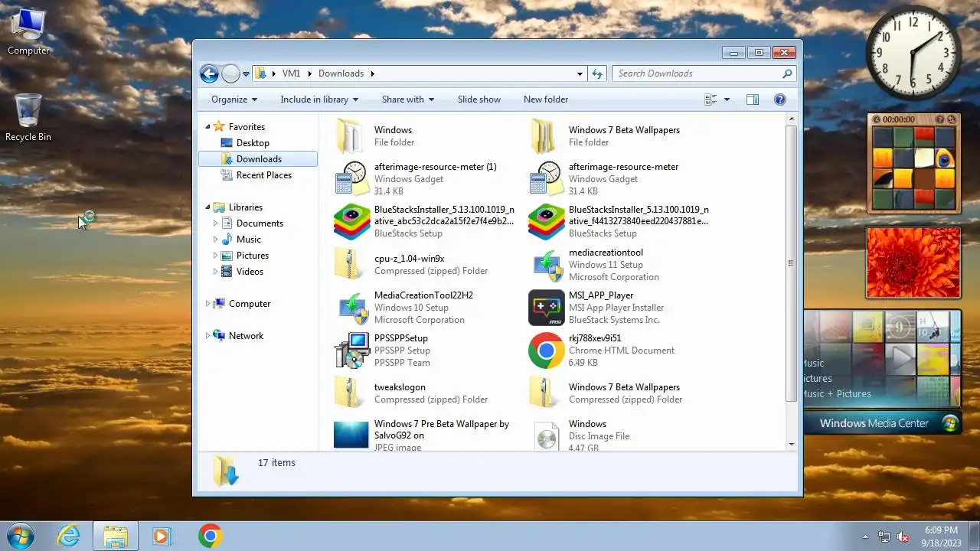This screenshot has height=551, width=980.
Task: Click the volume muted tray icon
Action: tap(903, 536)
